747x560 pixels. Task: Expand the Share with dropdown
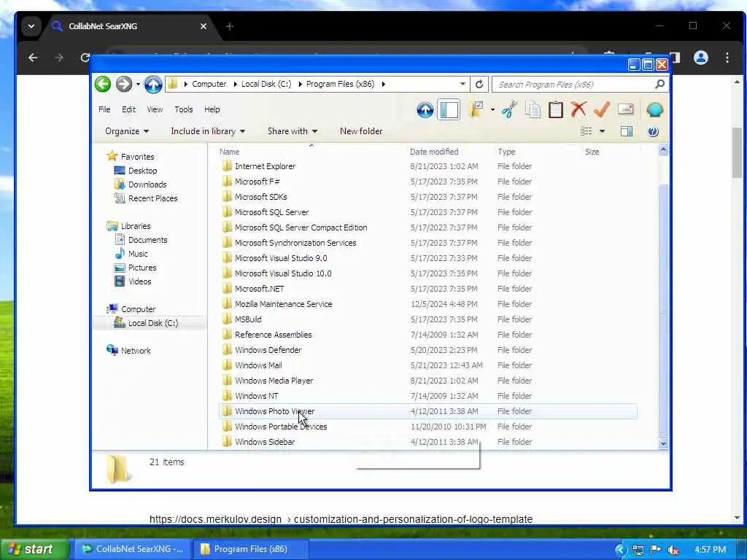point(292,131)
